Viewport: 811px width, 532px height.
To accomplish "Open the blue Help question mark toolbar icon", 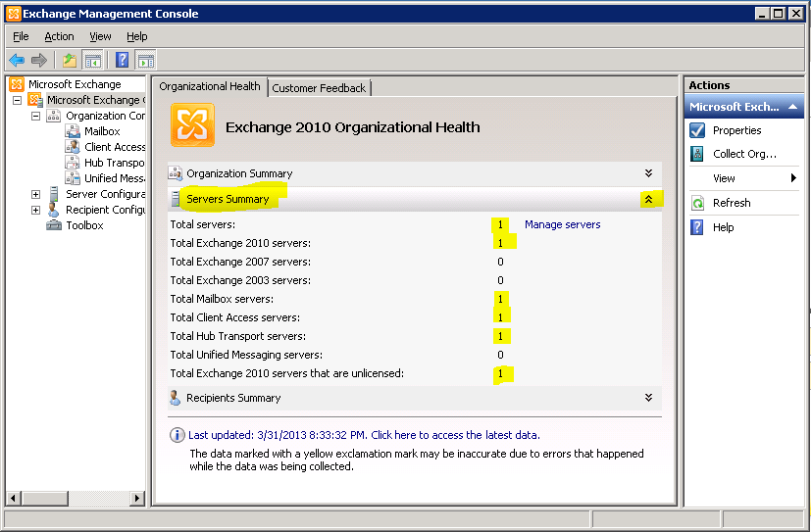I will (x=122, y=60).
